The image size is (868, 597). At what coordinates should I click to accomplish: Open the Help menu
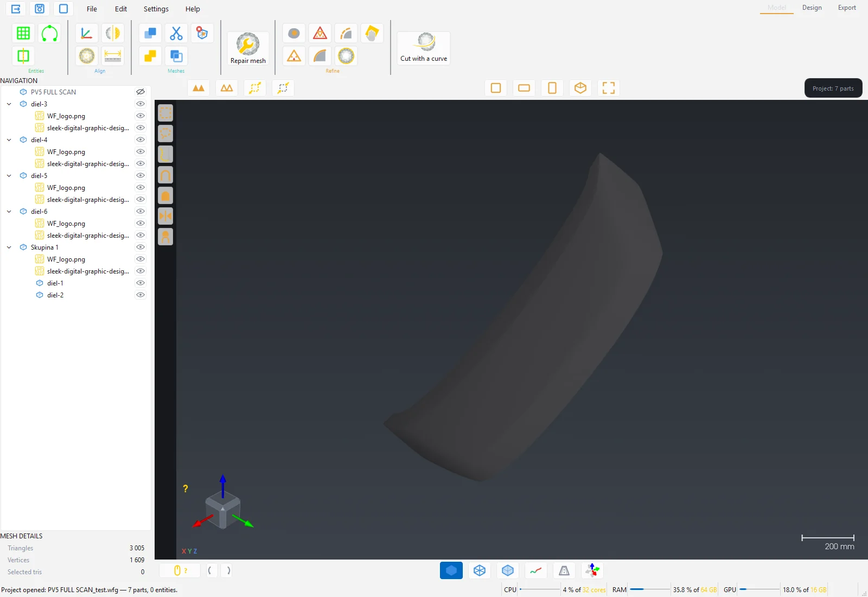pyautogui.click(x=193, y=9)
